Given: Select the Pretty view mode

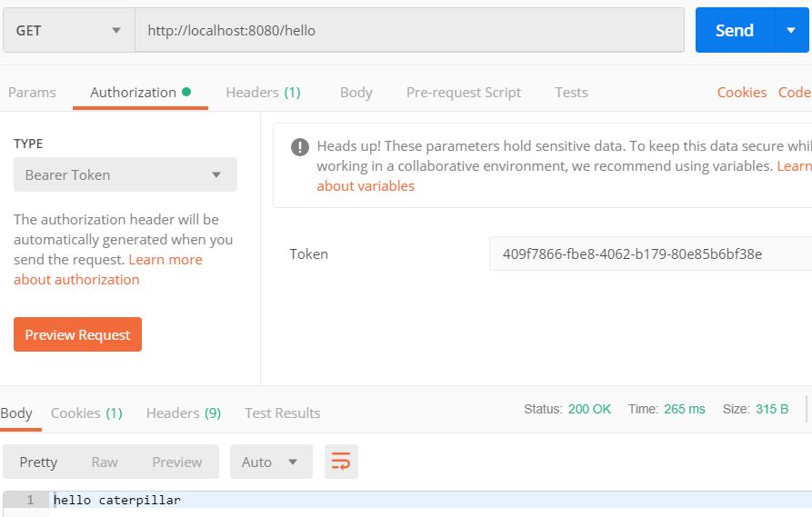Looking at the screenshot, I should pyautogui.click(x=38, y=462).
